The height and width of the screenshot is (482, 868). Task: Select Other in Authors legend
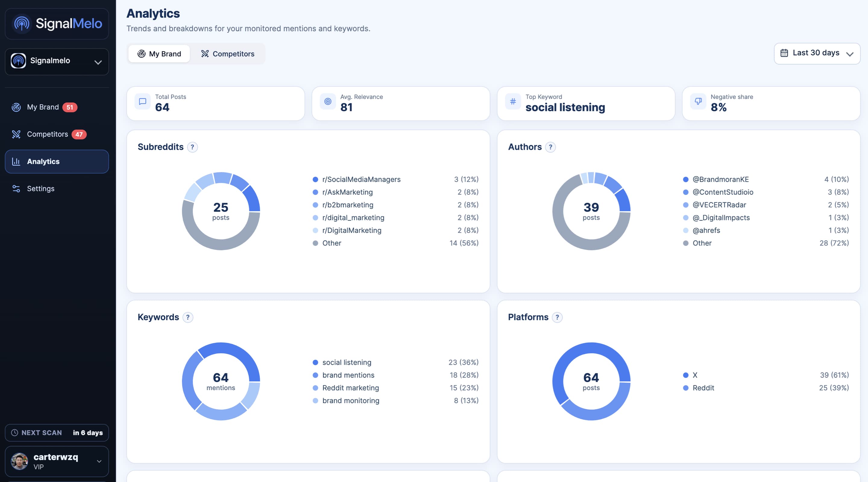[766, 243]
